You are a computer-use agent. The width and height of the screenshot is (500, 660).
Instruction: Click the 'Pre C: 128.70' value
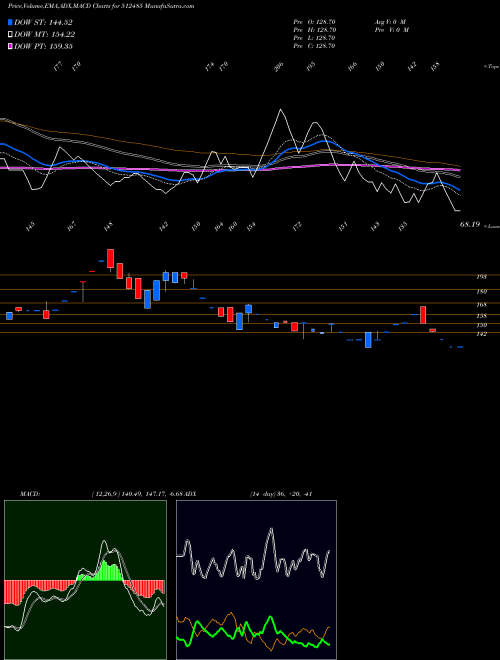(314, 46)
